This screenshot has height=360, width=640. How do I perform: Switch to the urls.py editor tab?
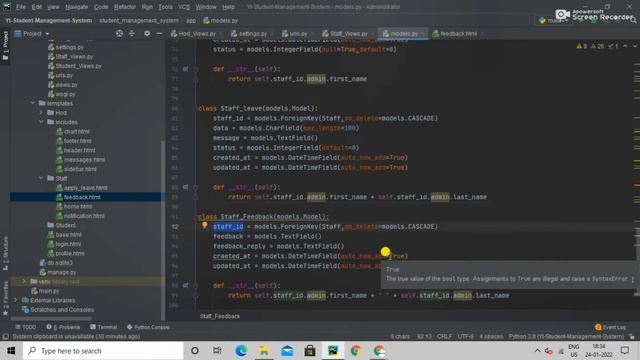coord(298,33)
